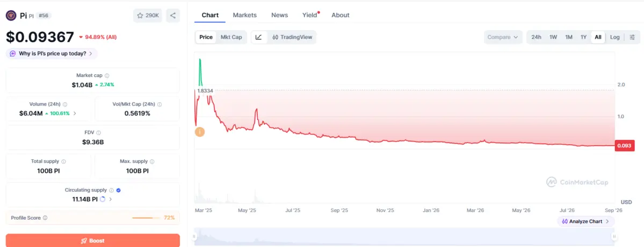This screenshot has width=644, height=247.
Task: Click info icon next to Profile Score
Action: coord(45,218)
